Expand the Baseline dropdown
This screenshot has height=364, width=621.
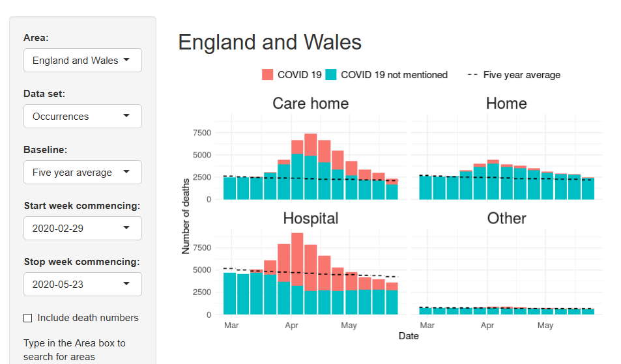[82, 173]
